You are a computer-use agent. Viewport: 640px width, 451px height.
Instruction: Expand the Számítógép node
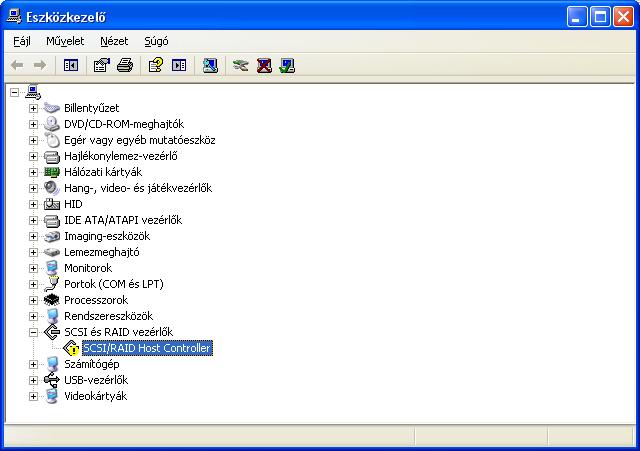click(x=33, y=364)
